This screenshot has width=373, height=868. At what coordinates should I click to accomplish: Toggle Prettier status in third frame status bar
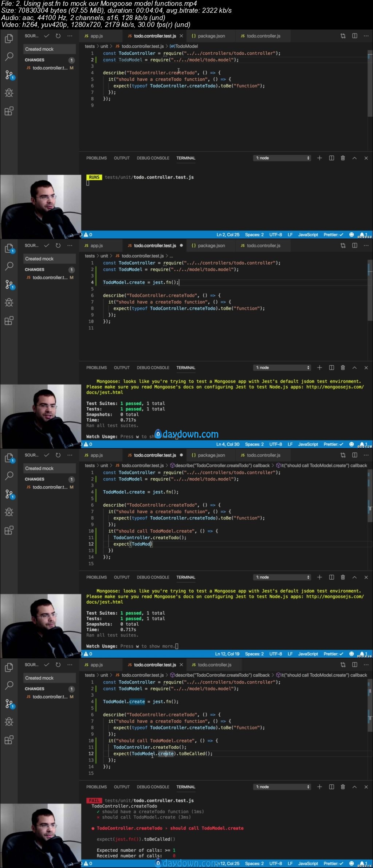pos(333,654)
